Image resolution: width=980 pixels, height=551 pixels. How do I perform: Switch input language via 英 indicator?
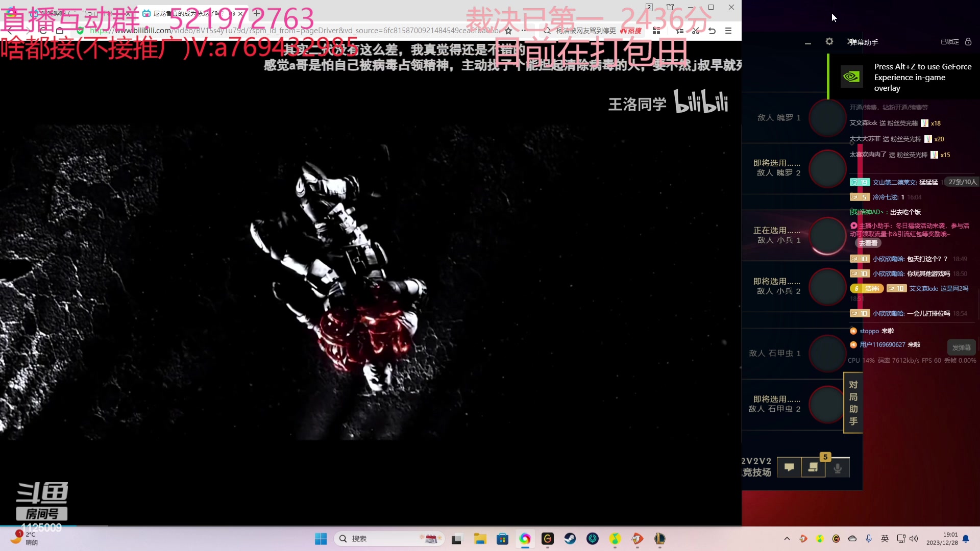(885, 539)
